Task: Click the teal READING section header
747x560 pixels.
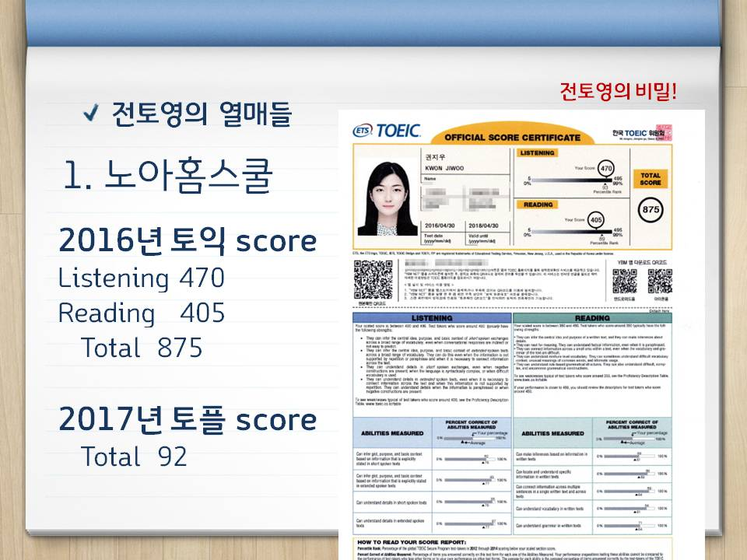Action: (591, 318)
